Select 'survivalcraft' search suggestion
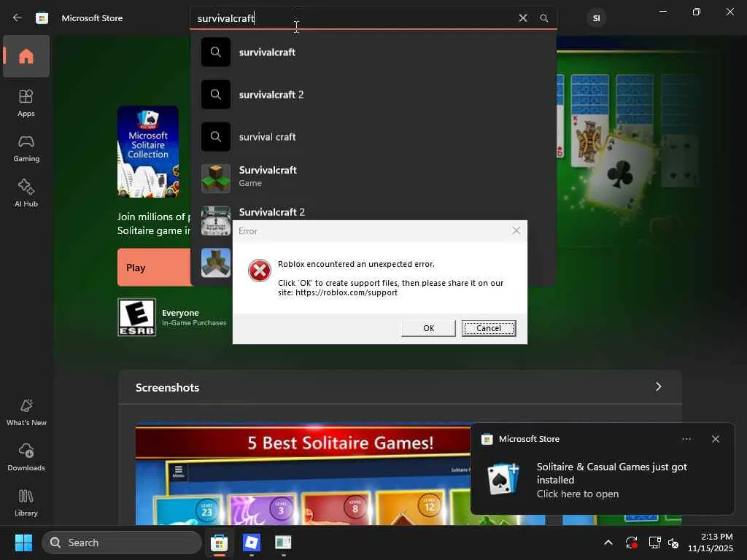Image resolution: width=747 pixels, height=560 pixels. [373, 52]
